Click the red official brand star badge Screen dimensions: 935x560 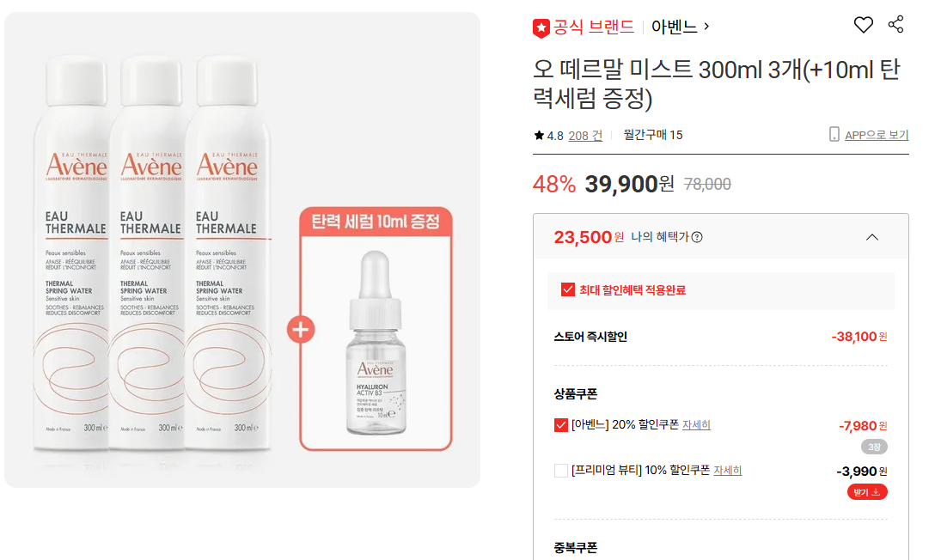click(541, 28)
